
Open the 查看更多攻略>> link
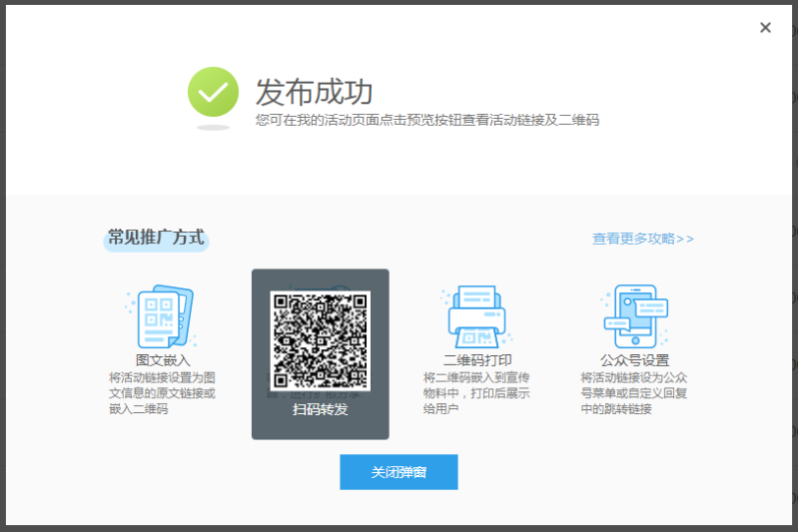point(643,239)
